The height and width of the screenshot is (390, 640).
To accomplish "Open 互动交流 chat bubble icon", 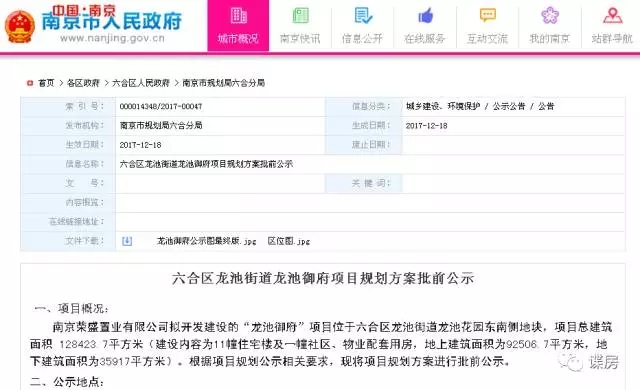I will (x=488, y=16).
